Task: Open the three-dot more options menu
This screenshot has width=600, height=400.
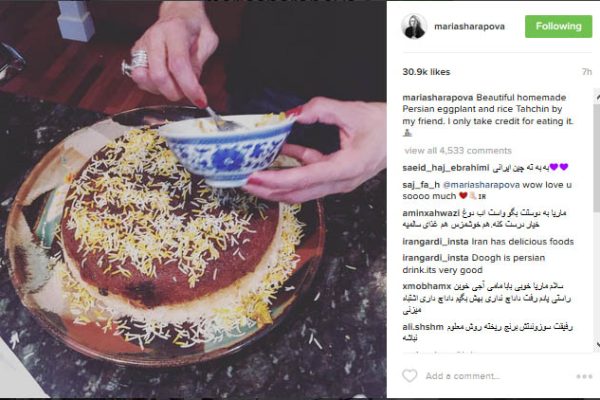Action: 584,377
